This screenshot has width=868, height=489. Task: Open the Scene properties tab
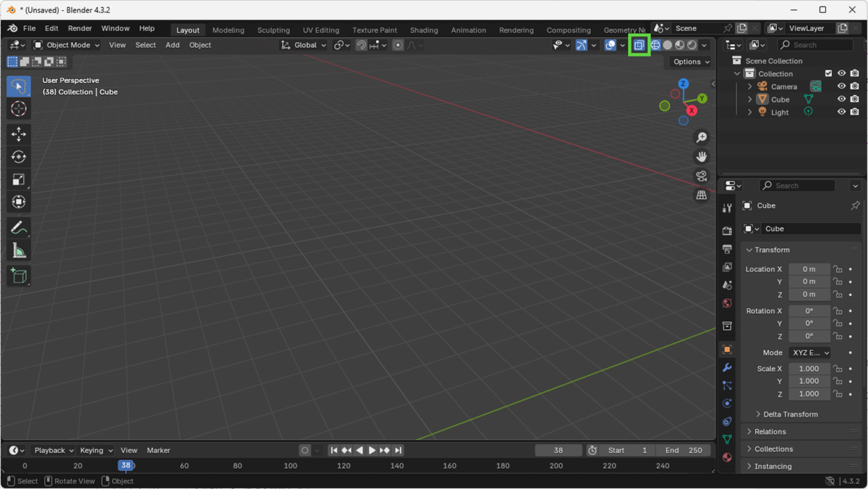point(727,285)
